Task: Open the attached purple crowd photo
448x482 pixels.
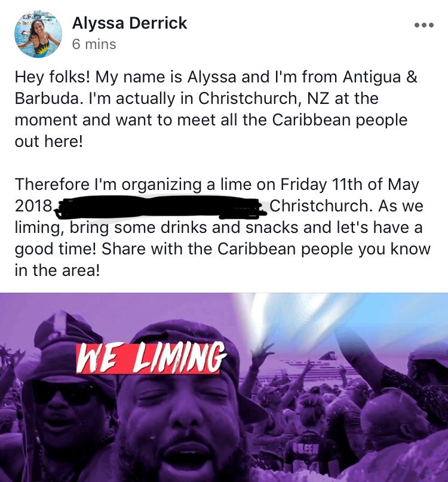Action: click(224, 387)
